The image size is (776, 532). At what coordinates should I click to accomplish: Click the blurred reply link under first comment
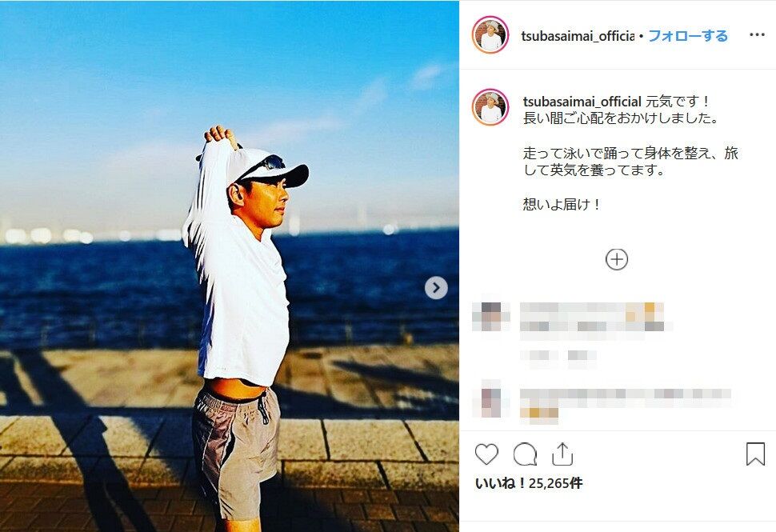coord(558,355)
